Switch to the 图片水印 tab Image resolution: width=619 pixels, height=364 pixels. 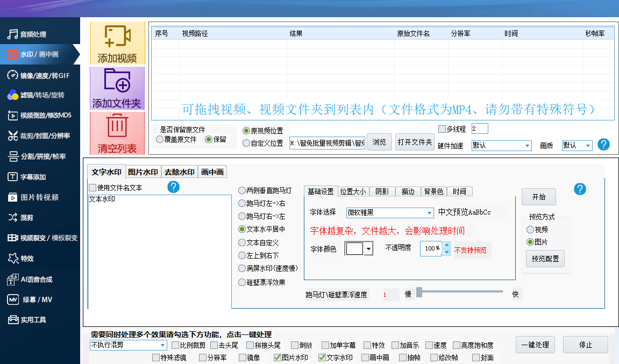click(143, 172)
